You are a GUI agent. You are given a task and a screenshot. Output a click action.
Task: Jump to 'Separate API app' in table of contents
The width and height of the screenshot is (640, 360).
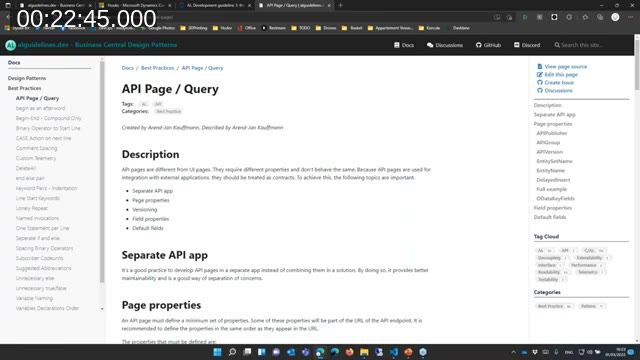tap(554, 115)
